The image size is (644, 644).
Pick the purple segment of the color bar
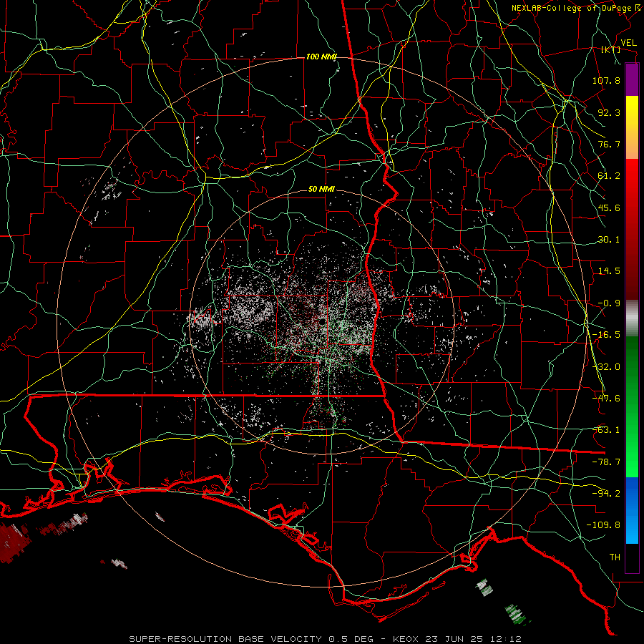coord(632,79)
